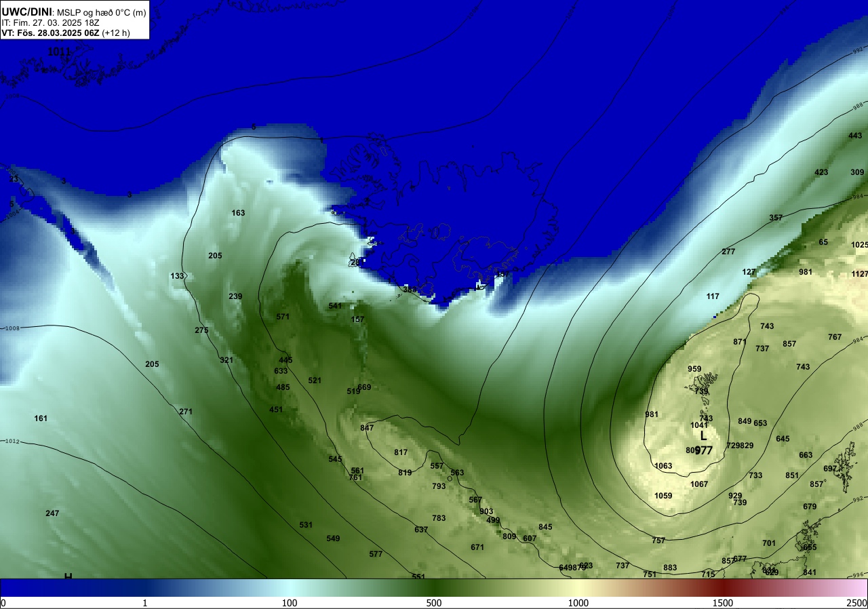Click the height value 793
868x609 pixels.
click(439, 486)
